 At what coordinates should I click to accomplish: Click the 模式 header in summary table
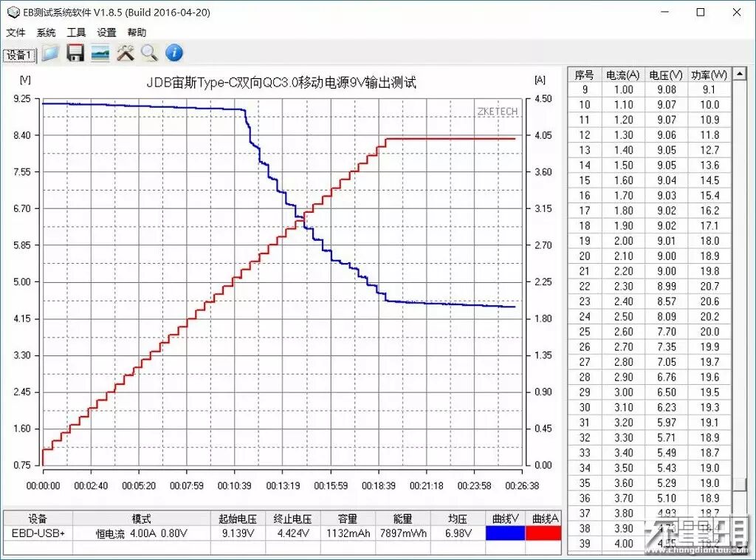(x=142, y=519)
